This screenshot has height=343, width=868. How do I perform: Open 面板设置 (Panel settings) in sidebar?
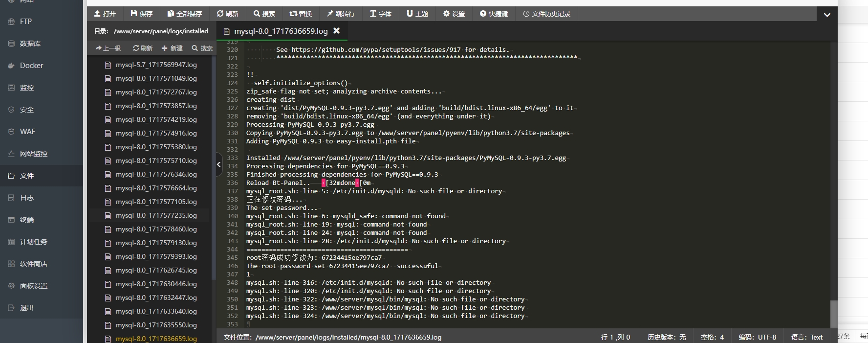[x=42, y=286]
